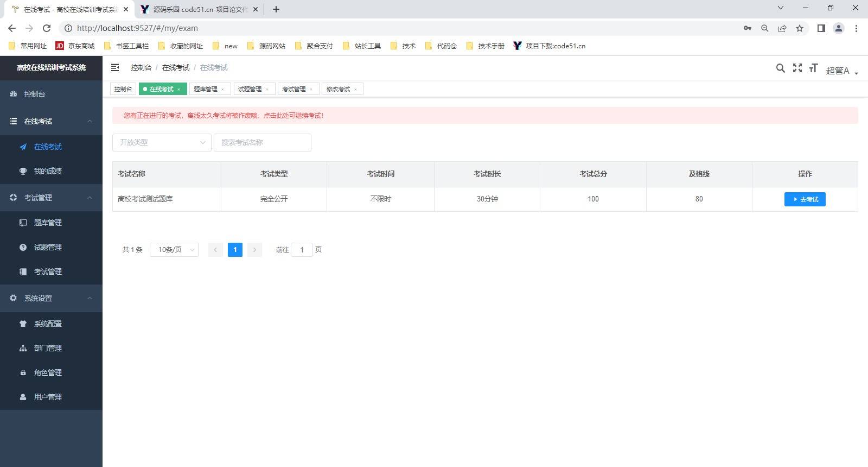This screenshot has width=868, height=467.
Task: Collapse the 系统设置 sidebar group
Action: (51, 298)
